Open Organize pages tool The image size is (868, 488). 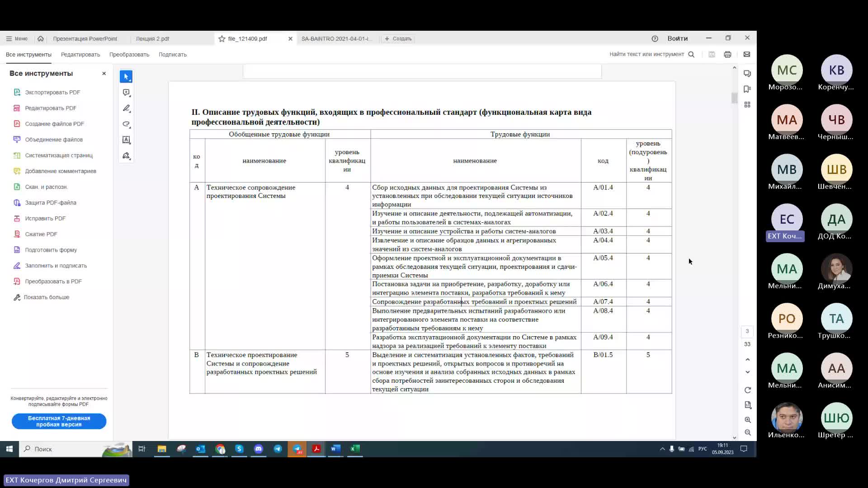[x=59, y=155]
